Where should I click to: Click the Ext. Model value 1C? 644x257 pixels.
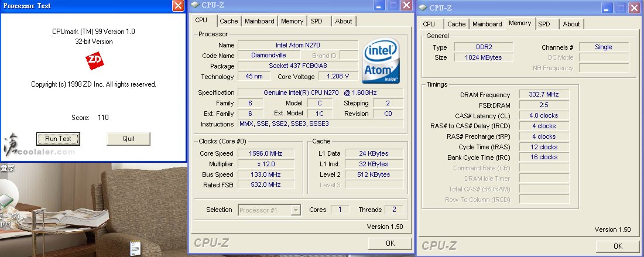click(319, 114)
